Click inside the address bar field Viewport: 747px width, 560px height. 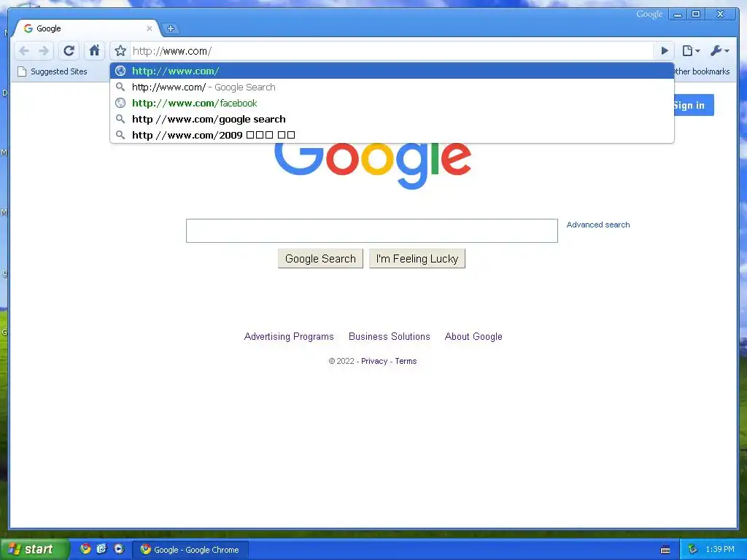pos(391,51)
